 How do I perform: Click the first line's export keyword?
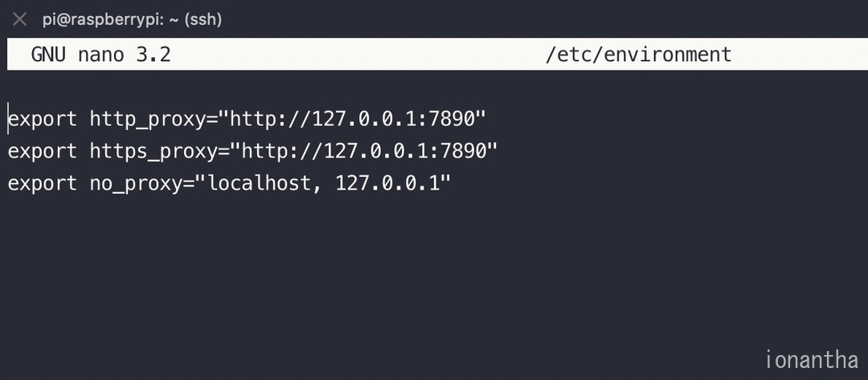click(x=43, y=119)
